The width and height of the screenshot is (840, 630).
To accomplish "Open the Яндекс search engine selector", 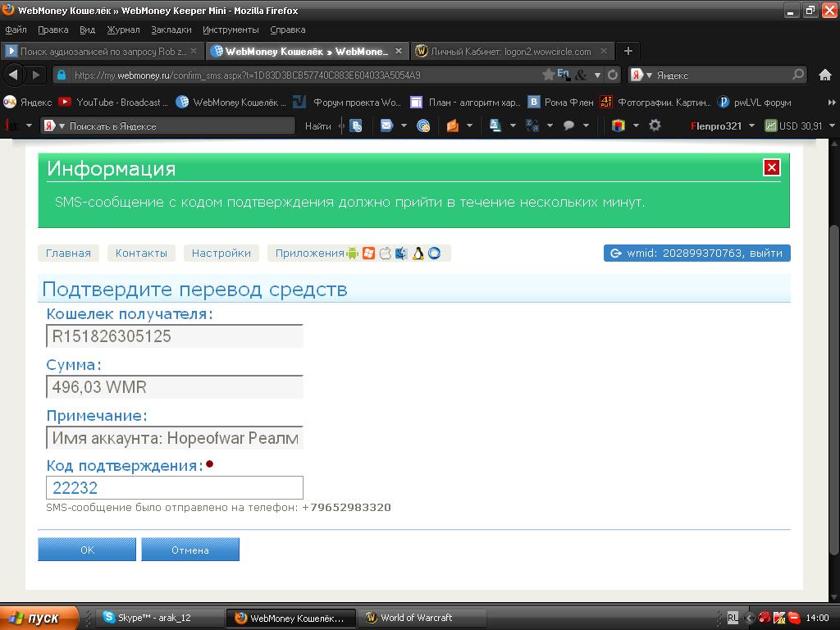I will tap(641, 75).
